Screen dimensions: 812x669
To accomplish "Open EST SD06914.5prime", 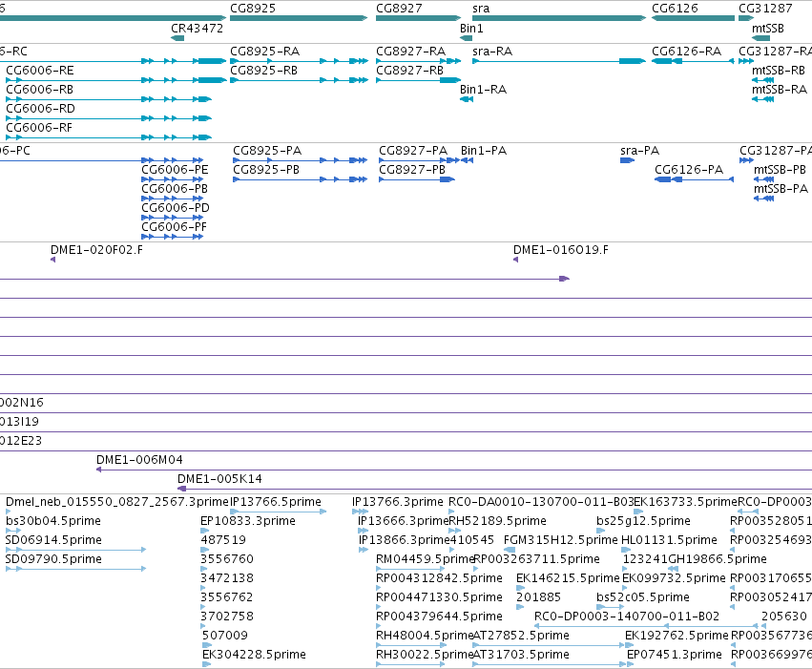I will (53, 540).
